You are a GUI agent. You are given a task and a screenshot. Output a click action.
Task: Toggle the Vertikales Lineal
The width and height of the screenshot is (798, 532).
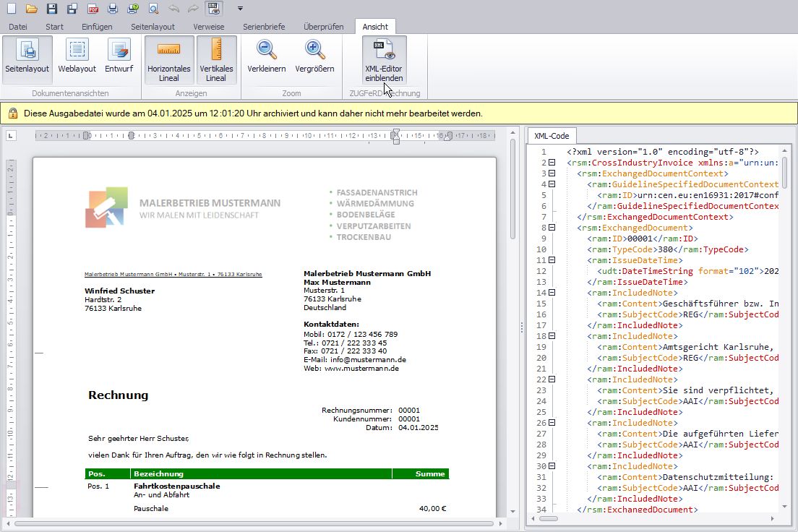[216, 59]
